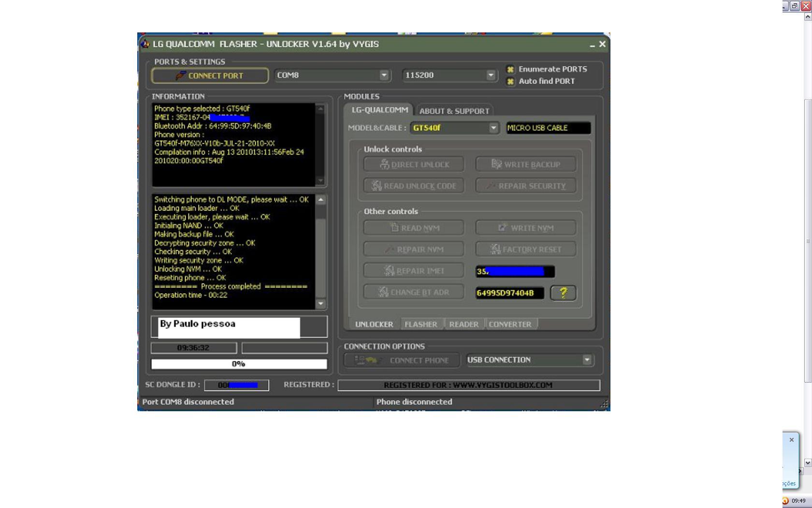
Task: Click 'Port COM8 disconnected' status text
Action: tap(188, 402)
